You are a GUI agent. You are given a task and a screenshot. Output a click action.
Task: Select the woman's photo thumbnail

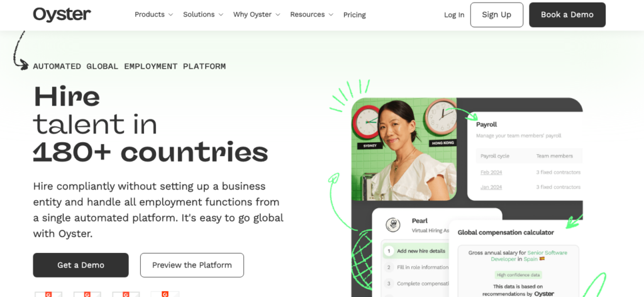404,149
